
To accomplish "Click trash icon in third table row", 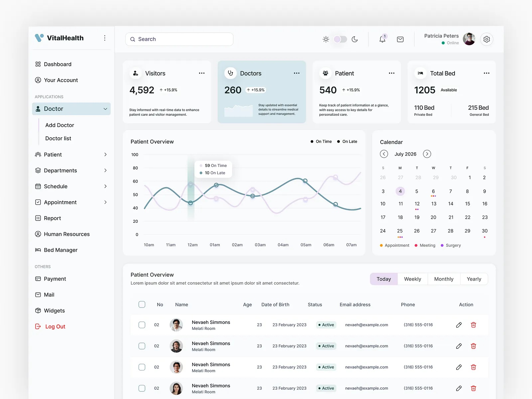I will tap(473, 367).
